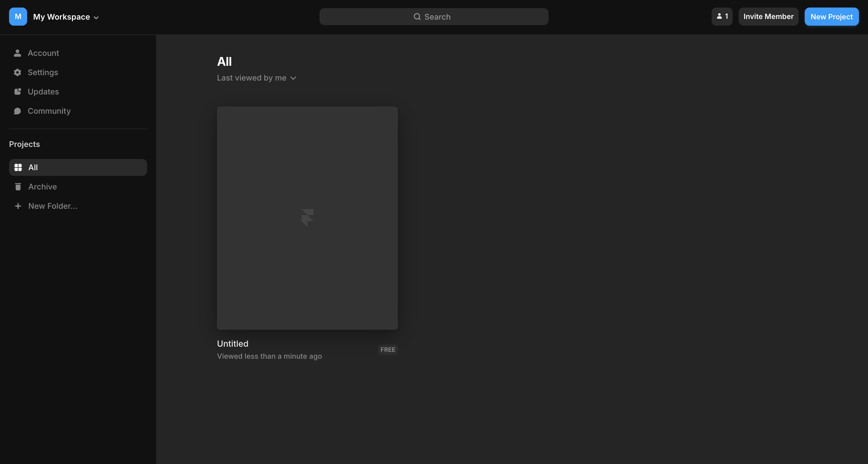Click the Settings gear icon
Screen dimensions: 868x464
17,72
